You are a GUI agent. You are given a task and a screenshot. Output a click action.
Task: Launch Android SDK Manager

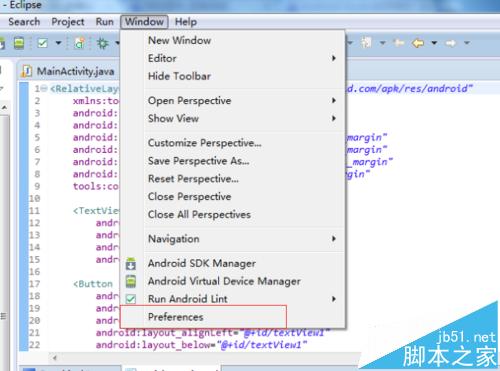233,263
